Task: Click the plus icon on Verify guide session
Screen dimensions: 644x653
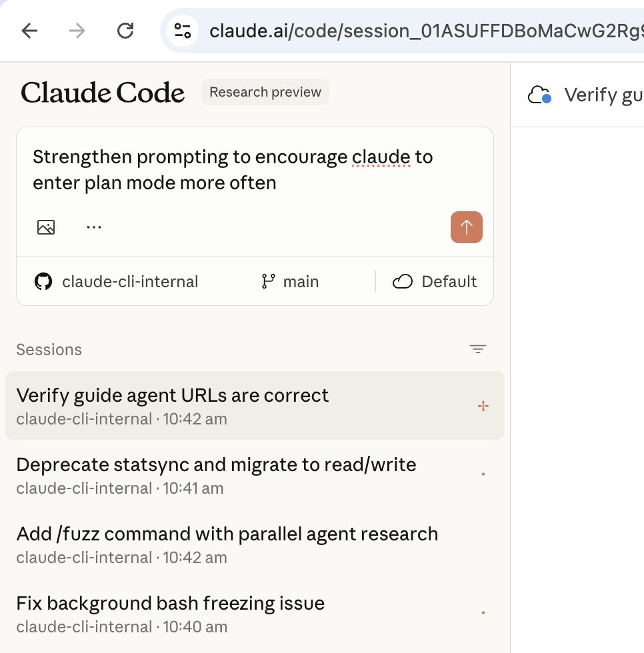Action: click(483, 405)
